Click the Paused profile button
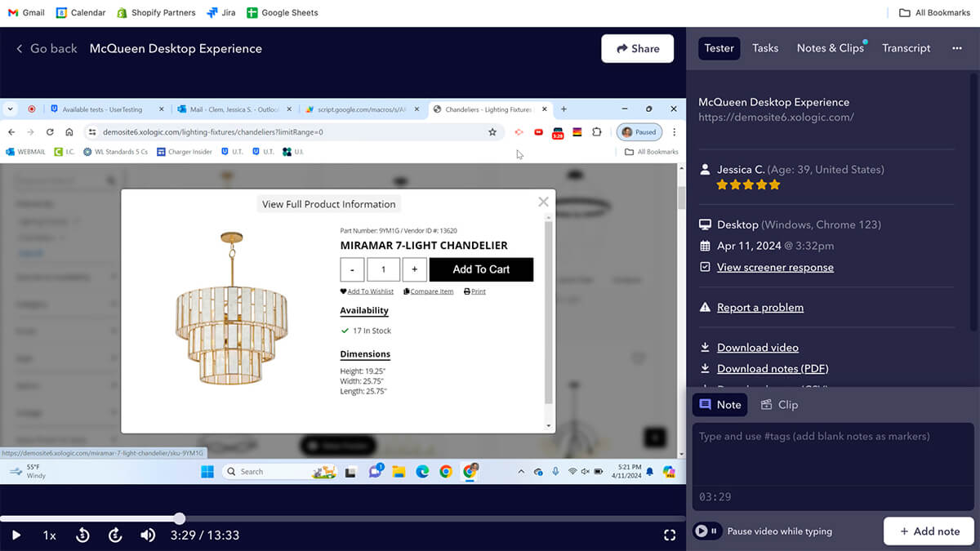Screen dimensions: 980x551 click(x=639, y=132)
